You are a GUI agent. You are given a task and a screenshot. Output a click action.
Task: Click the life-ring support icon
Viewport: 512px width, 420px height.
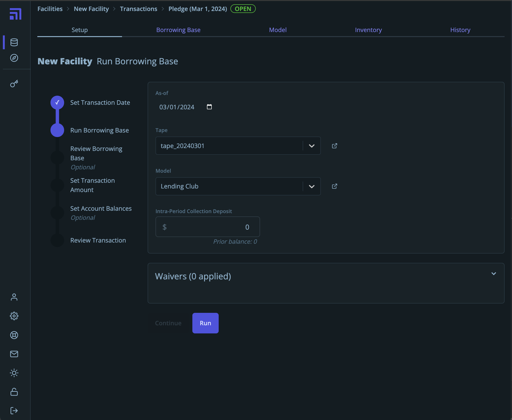pos(14,335)
